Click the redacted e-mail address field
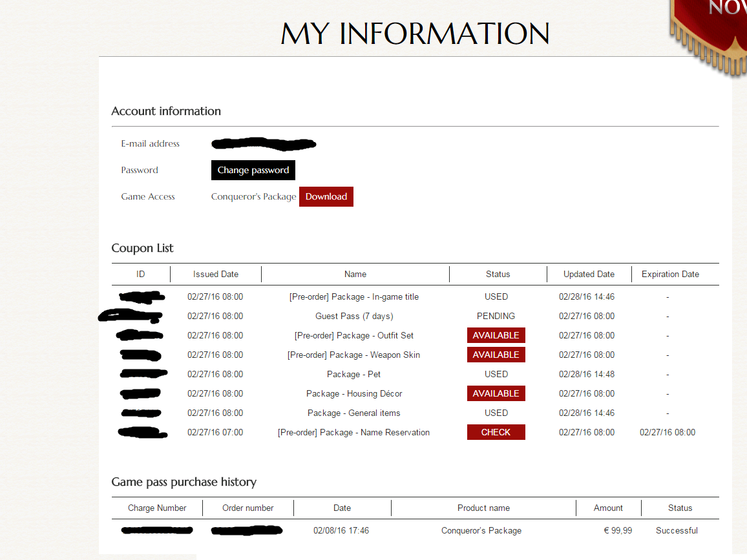The height and width of the screenshot is (560, 747). (x=264, y=143)
